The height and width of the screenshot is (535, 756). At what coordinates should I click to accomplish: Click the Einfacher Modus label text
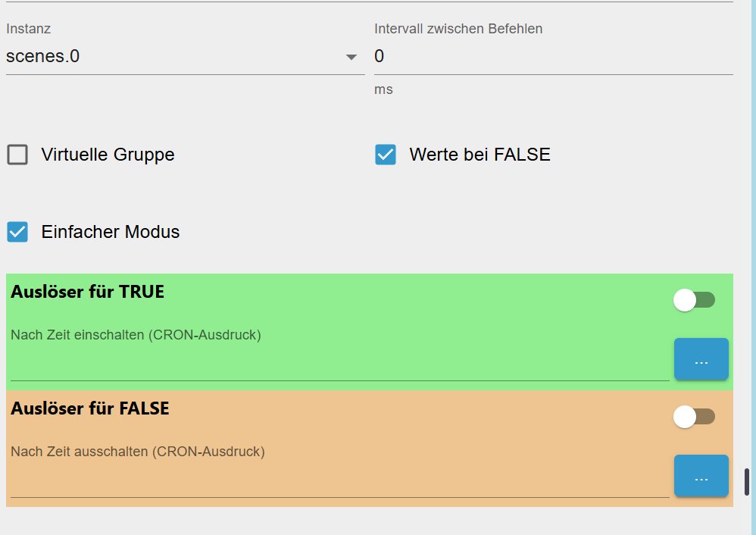click(x=111, y=232)
